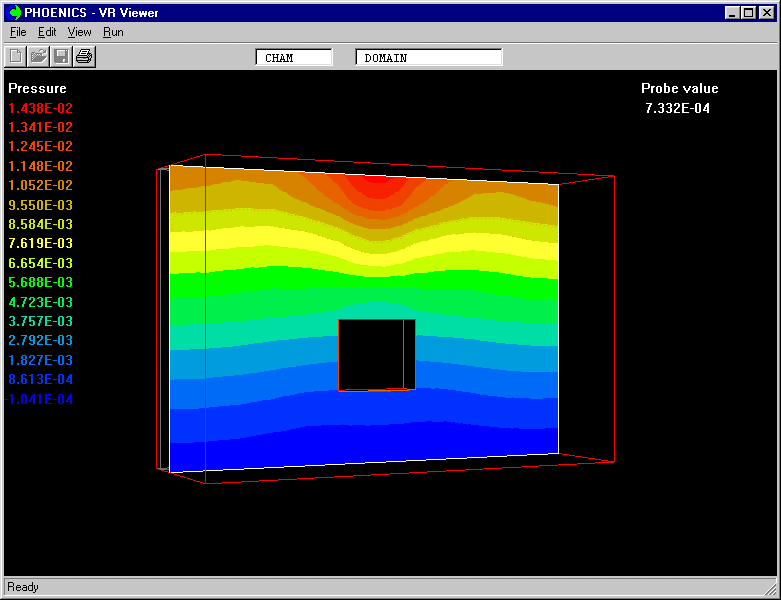The height and width of the screenshot is (600, 781).
Task: Click the Pressure legend title
Action: click(37, 89)
